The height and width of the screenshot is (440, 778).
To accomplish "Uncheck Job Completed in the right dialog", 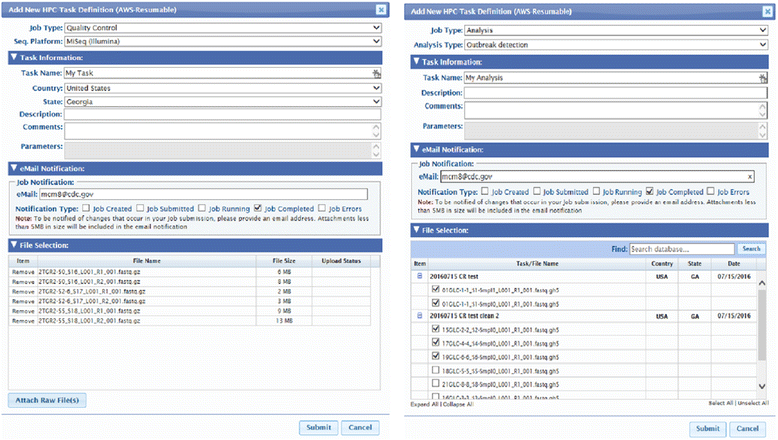I will (x=651, y=189).
